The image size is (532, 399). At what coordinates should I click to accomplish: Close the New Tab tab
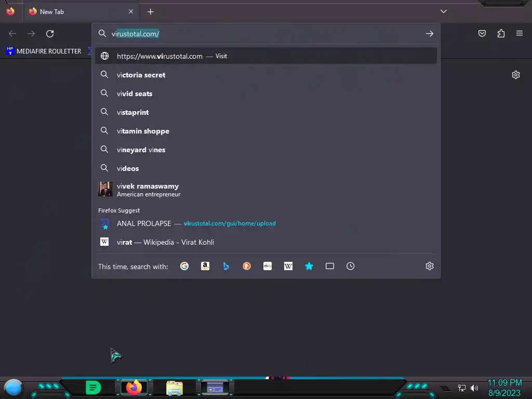click(131, 11)
